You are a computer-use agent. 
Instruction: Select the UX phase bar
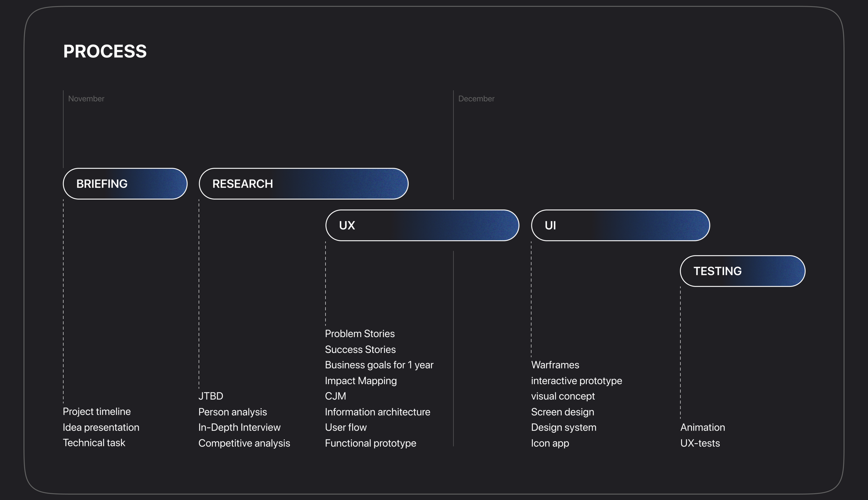(422, 225)
